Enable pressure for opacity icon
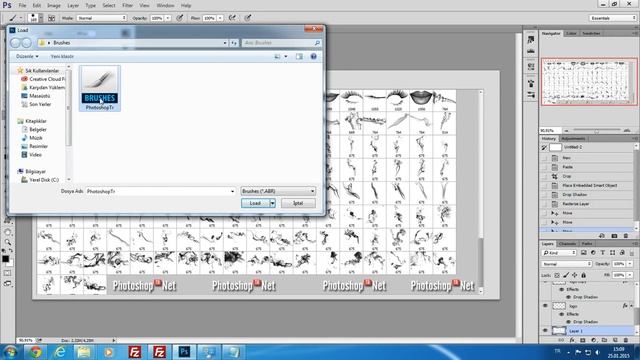Screen dimensions: 640x360 pos(180,18)
